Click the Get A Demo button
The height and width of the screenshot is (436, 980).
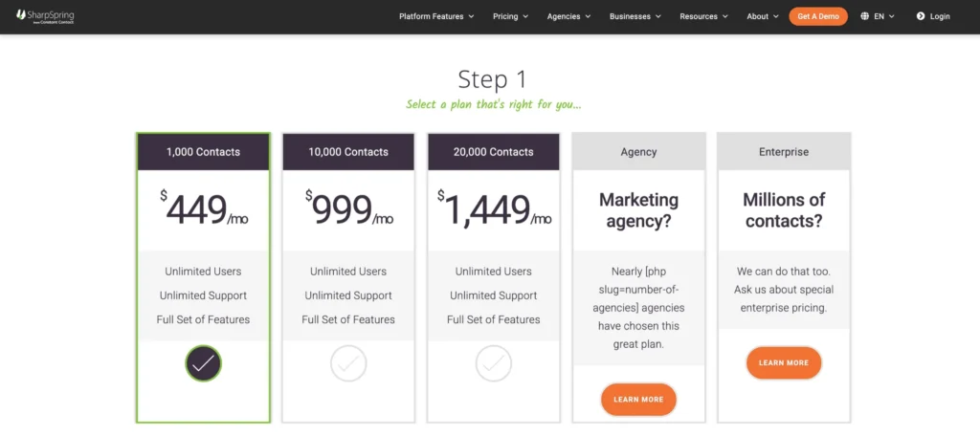818,16
